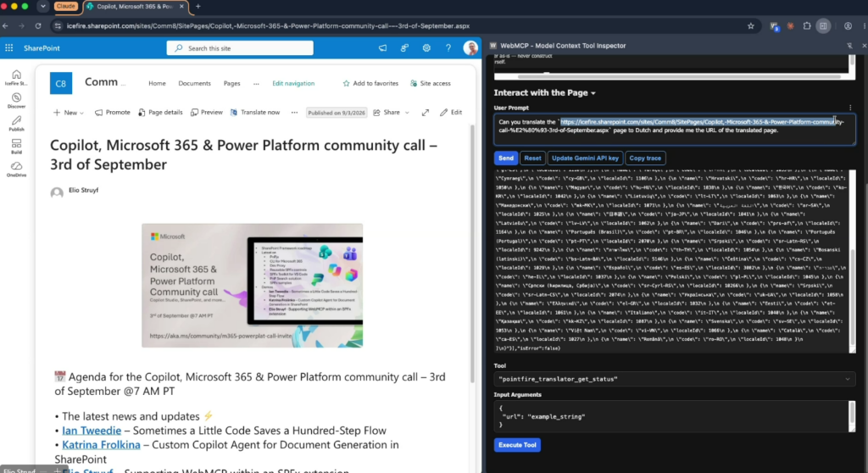Expand the Tool selector pointfire_translator_get_status
The image size is (868, 473).
tap(674, 380)
